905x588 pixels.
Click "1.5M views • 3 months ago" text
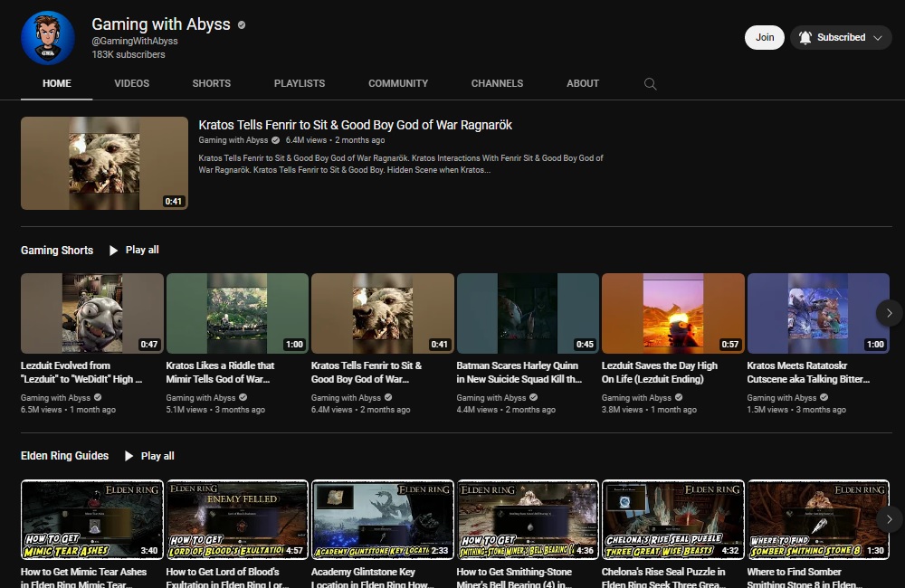pyautogui.click(x=796, y=410)
